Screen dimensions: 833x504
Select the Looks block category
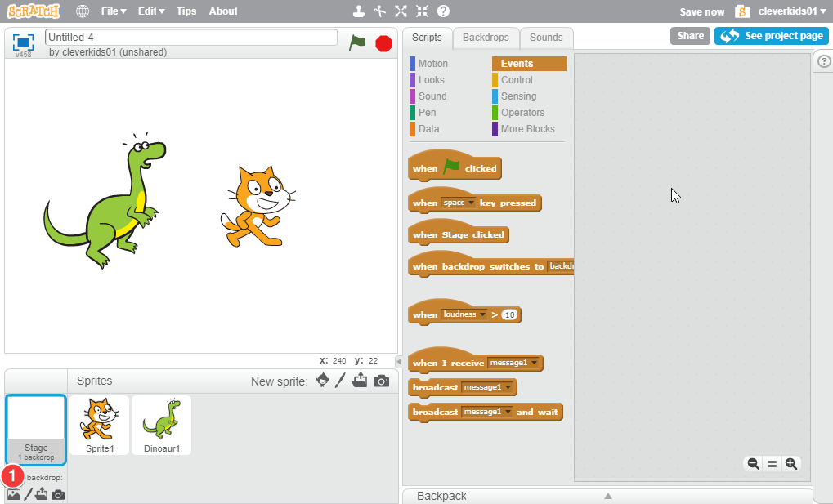point(432,80)
